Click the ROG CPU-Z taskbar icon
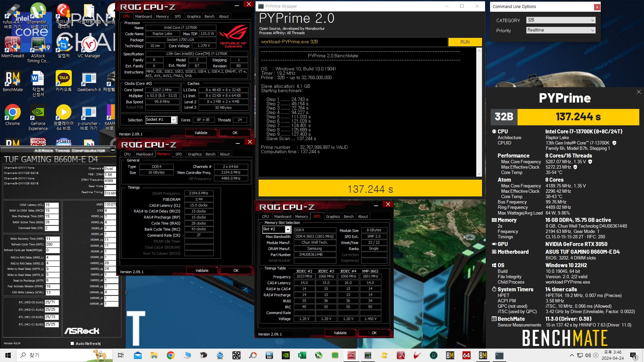Screen dimensions: 644x362 pyautogui.click(x=352, y=355)
